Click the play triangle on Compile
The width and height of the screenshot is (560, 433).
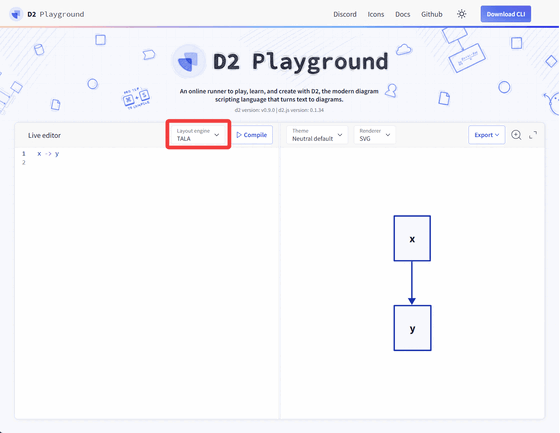(x=239, y=135)
